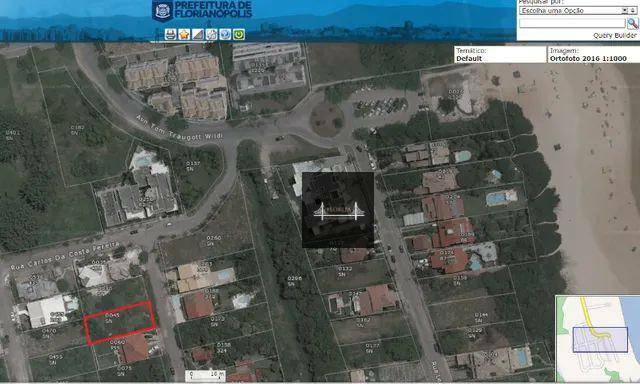The width and height of the screenshot is (640, 384).
Task: Click the Prefeitura de Florianópolis crest logo
Action: [162, 10]
